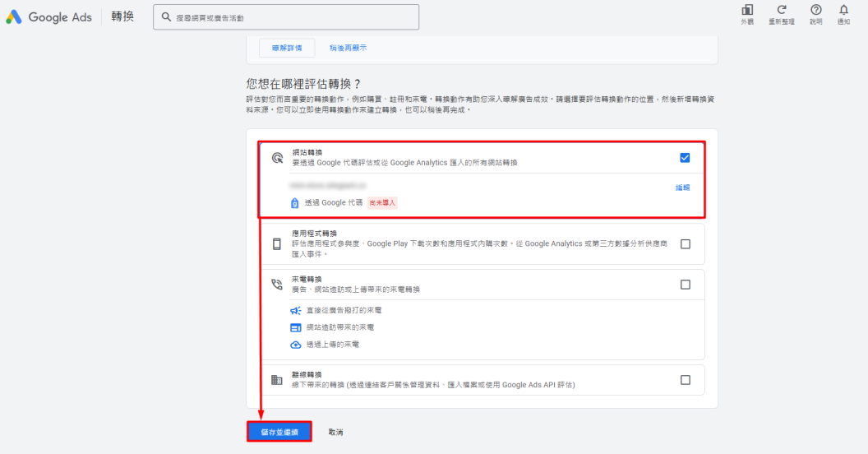Click the 儲存並繼續 button

[x=279, y=432]
